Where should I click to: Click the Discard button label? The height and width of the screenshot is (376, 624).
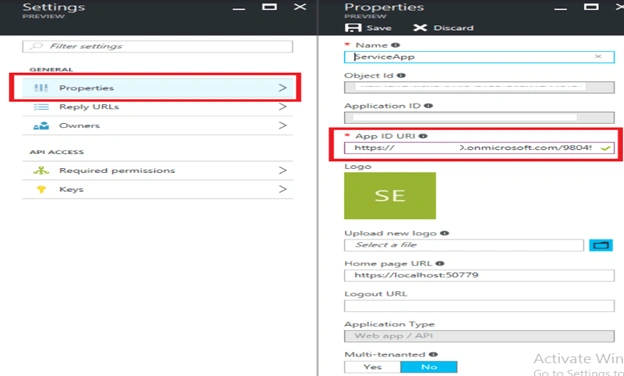(x=453, y=28)
